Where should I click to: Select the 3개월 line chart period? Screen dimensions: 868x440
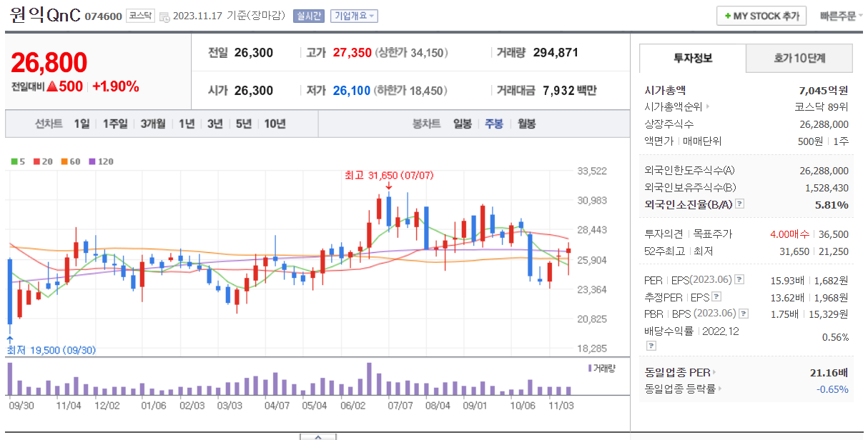point(153,124)
